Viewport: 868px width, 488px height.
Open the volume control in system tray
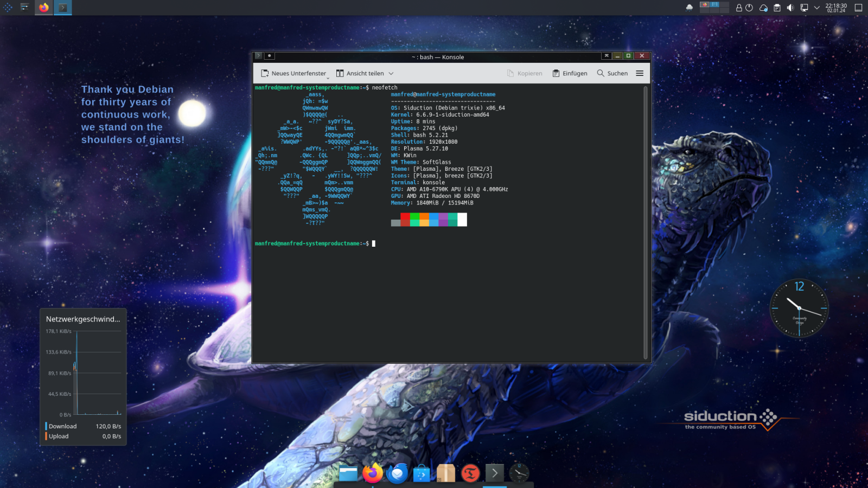click(790, 8)
